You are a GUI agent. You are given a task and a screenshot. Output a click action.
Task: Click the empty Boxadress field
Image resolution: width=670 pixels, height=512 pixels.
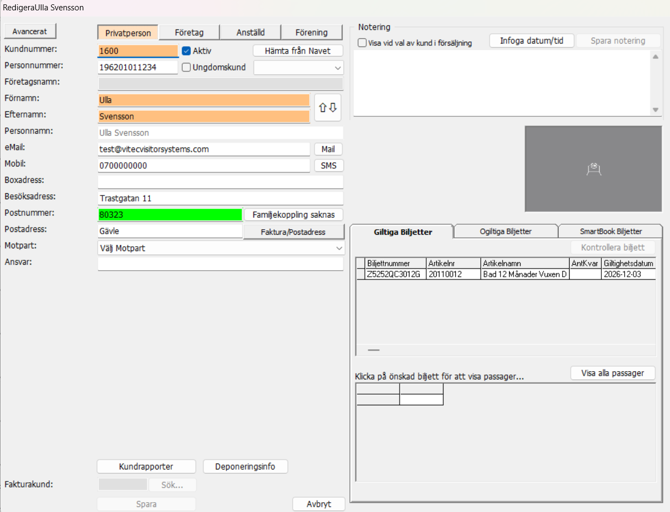pyautogui.click(x=220, y=182)
